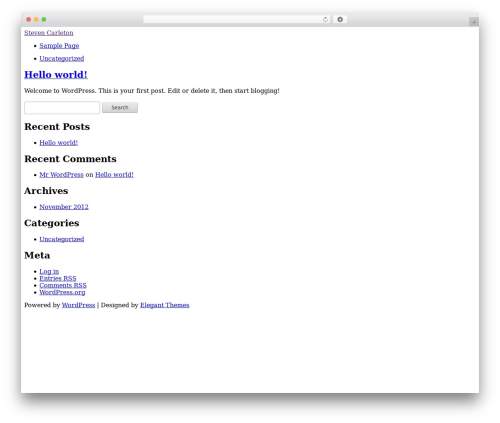Go to Sample Page menu link
Viewport: 500px width, 423px height.
(x=59, y=46)
